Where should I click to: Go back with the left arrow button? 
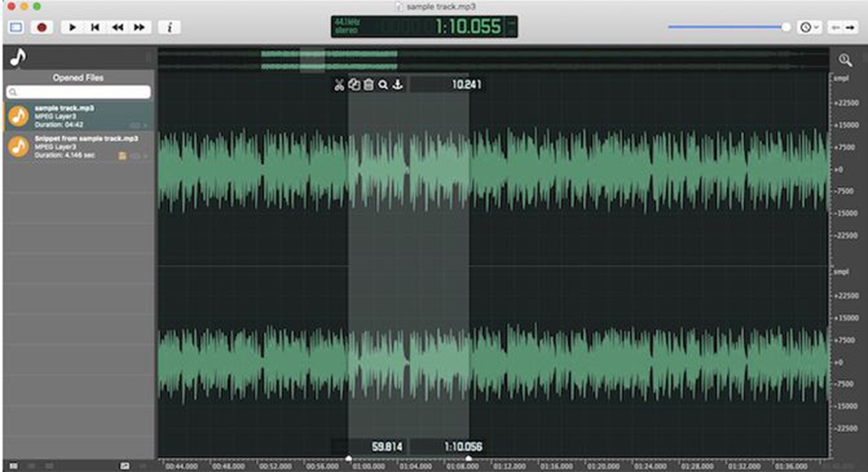[835, 27]
